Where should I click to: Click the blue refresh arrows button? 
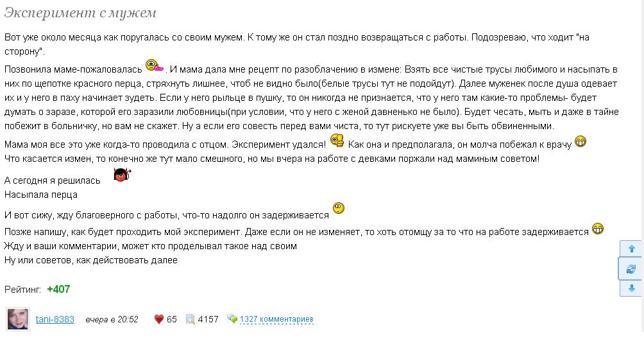631,269
